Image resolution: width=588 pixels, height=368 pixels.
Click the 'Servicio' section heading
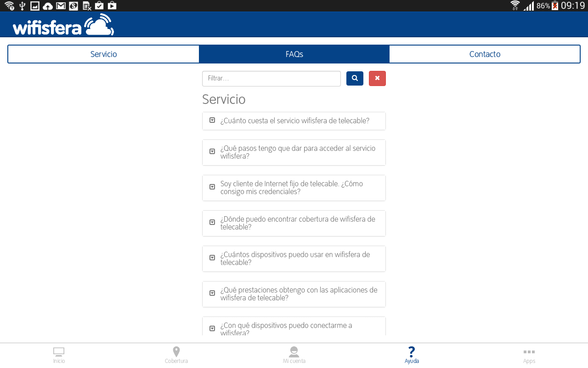(224, 99)
